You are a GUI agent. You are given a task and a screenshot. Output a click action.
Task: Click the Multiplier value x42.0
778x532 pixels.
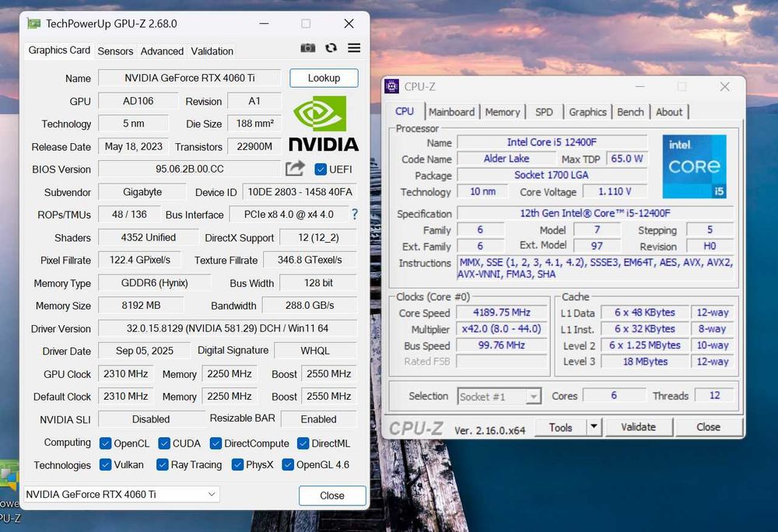502,329
